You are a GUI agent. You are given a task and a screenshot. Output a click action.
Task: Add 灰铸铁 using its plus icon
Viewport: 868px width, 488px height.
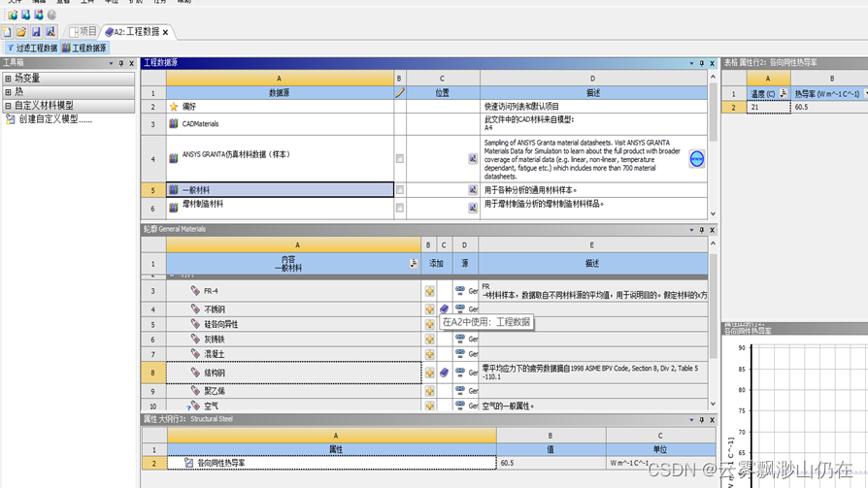click(x=429, y=340)
